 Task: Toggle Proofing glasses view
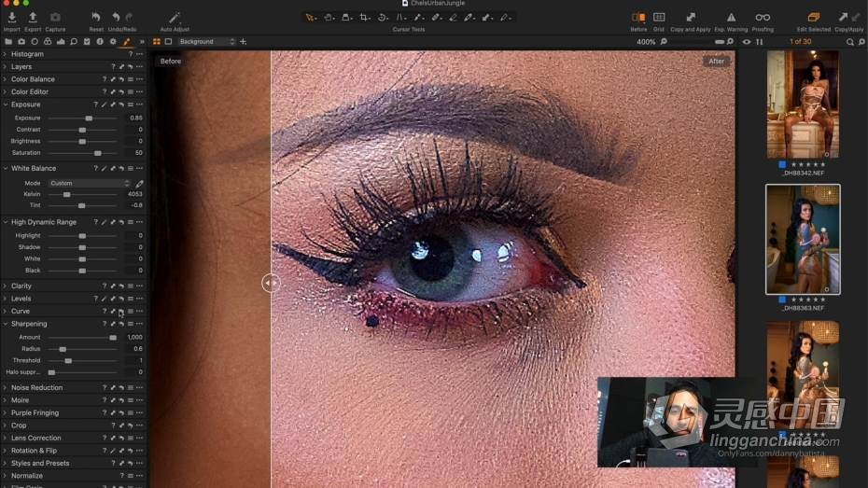(763, 17)
